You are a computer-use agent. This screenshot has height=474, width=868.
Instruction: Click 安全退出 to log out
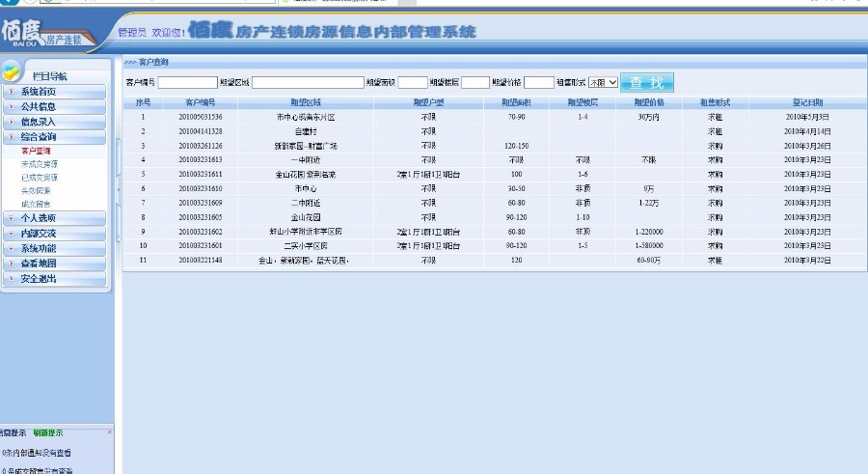(54, 279)
